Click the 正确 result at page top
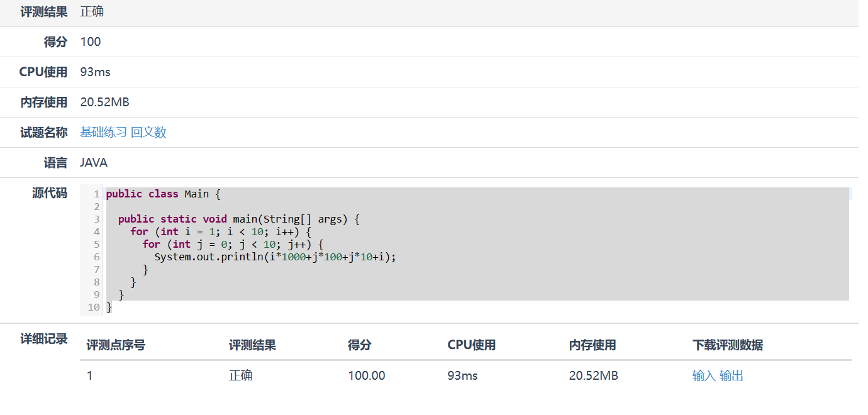The height and width of the screenshot is (415, 868). tap(92, 12)
